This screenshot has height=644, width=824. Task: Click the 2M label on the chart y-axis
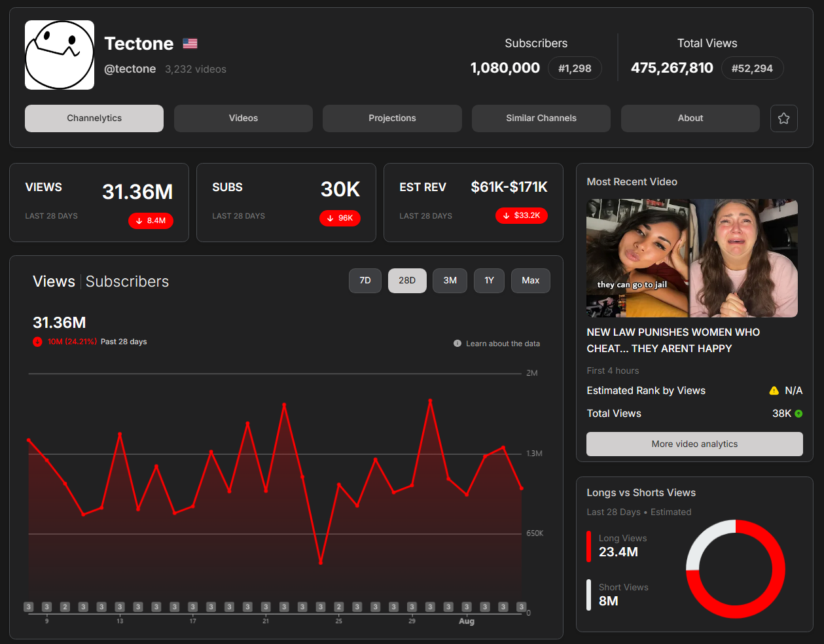tap(532, 373)
